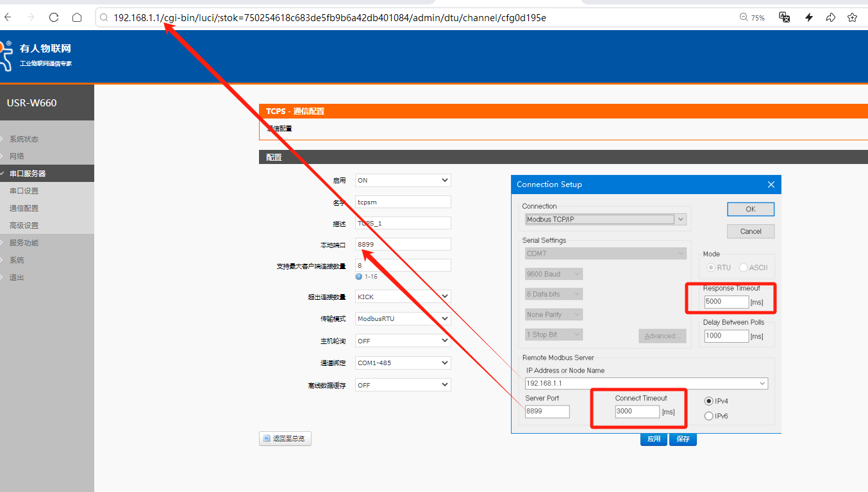This screenshot has height=492, width=868.
Task: Open the COM7 serial port dropdown
Action: pyautogui.click(x=606, y=254)
